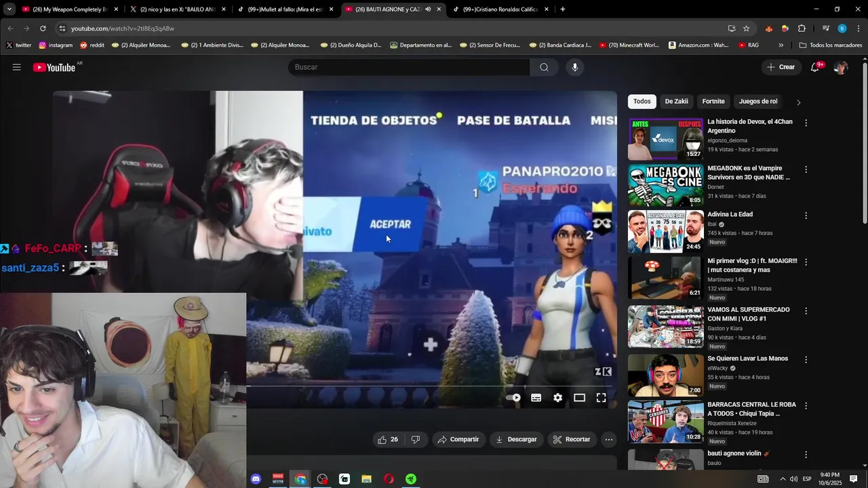
Task: Select the Juegos de rol chip
Action: pyautogui.click(x=758, y=102)
